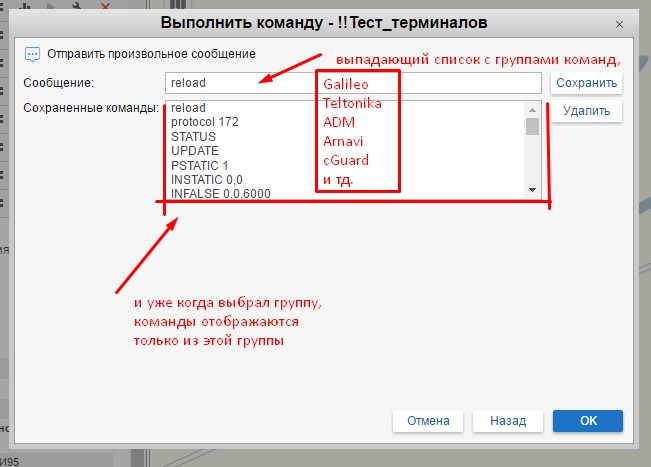651x467 pixels.
Task: Click the dialog title bar text
Action: (331, 22)
